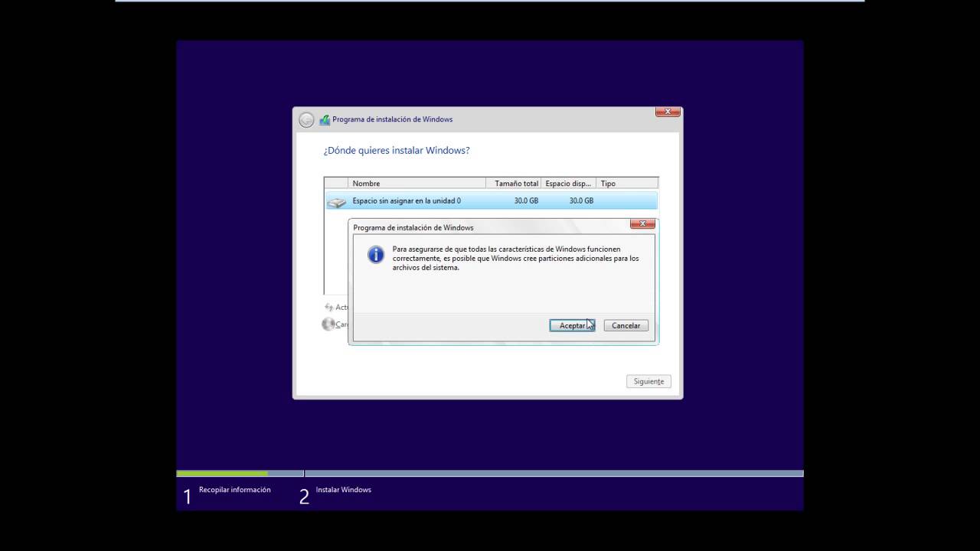The width and height of the screenshot is (980, 551).
Task: Click the dialog title 'Programa de instalación de Windows'
Action: click(x=413, y=227)
